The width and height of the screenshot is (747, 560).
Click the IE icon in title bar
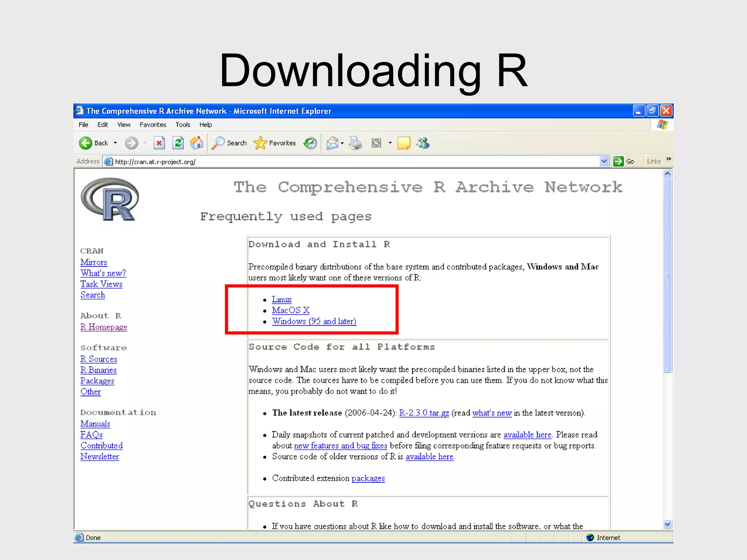pos(80,110)
